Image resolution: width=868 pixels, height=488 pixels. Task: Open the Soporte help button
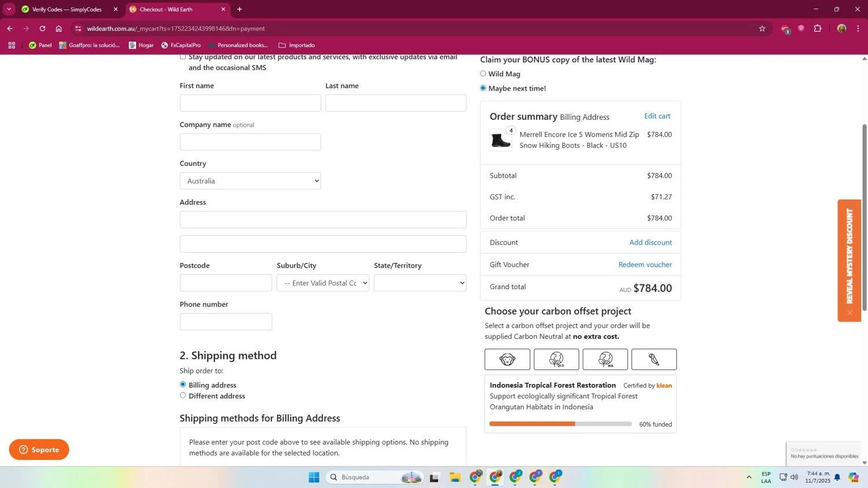pos(39,449)
